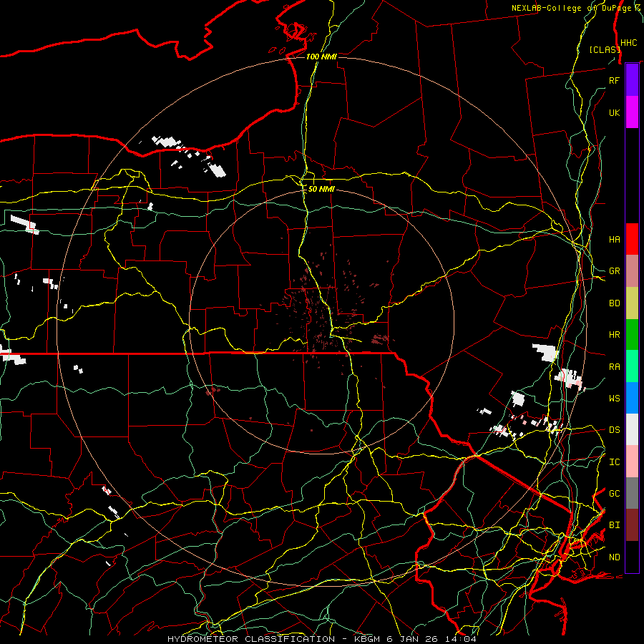The image size is (644, 644).
Task: Select the GR legend color block
Action: click(632, 270)
